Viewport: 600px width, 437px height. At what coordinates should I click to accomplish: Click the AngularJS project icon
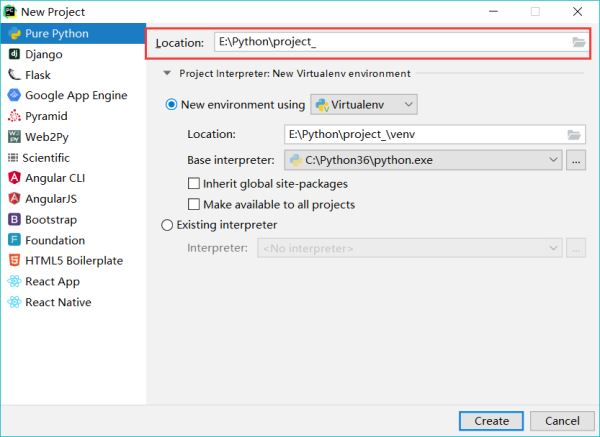tap(14, 198)
